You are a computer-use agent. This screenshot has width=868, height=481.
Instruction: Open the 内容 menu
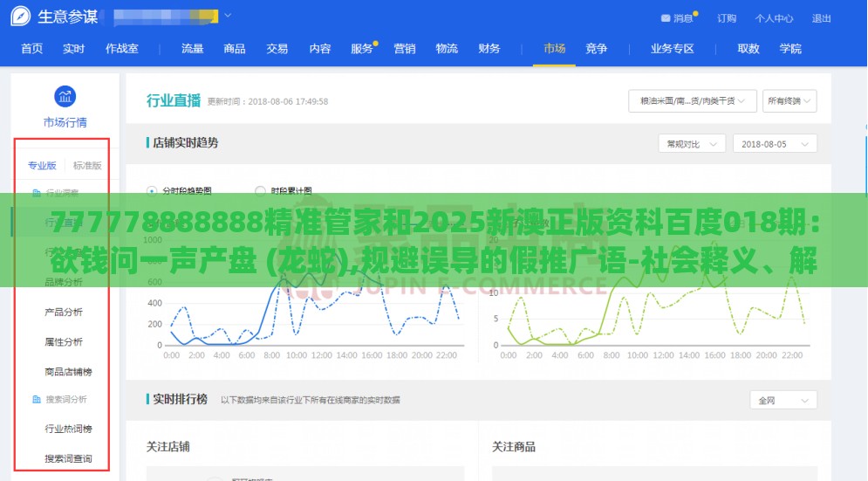(x=320, y=49)
